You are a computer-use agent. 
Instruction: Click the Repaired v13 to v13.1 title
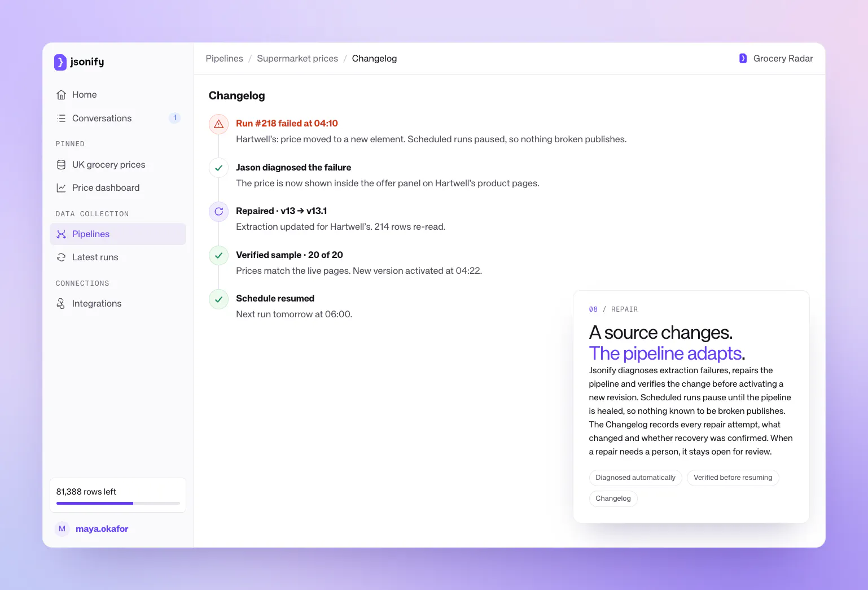281,211
